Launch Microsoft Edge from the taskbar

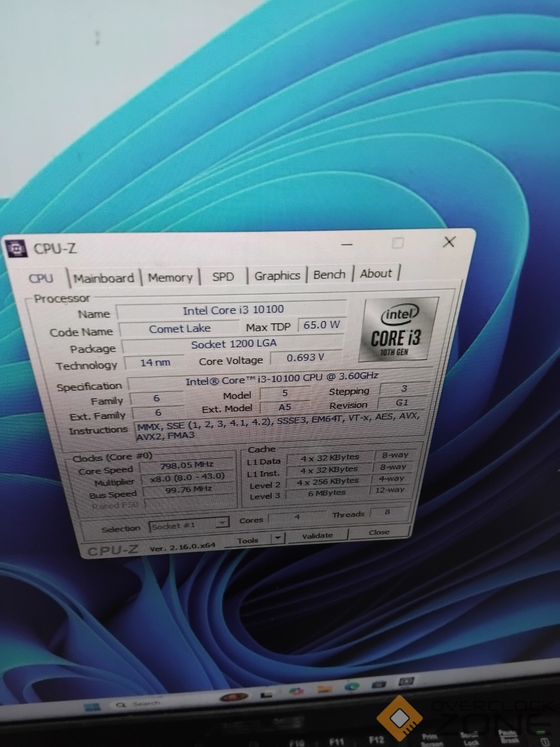[x=352, y=686]
